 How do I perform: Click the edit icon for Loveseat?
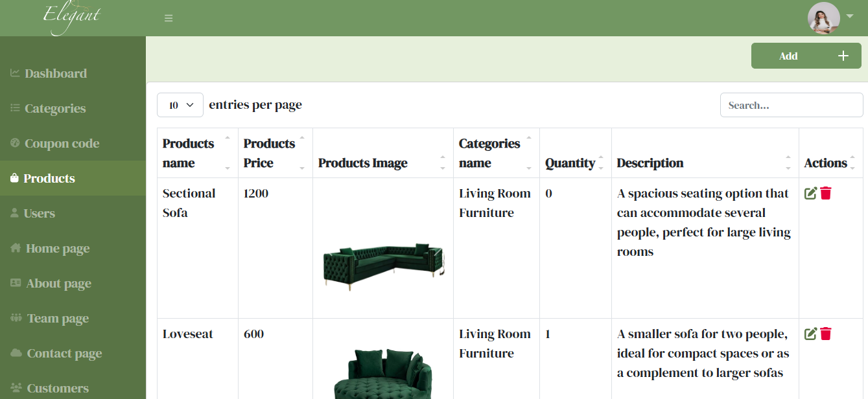click(810, 334)
